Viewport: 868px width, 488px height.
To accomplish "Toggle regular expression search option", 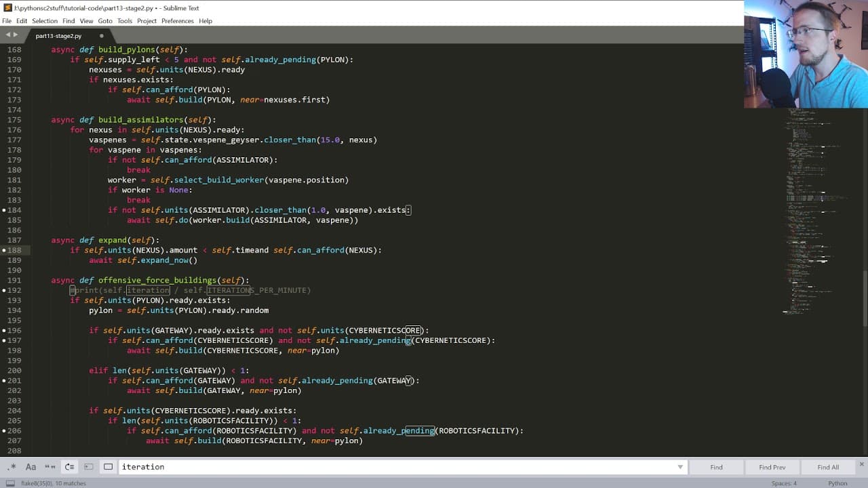I will [12, 467].
